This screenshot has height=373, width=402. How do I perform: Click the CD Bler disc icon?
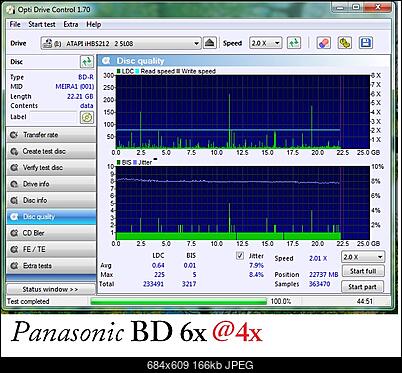[x=14, y=233]
